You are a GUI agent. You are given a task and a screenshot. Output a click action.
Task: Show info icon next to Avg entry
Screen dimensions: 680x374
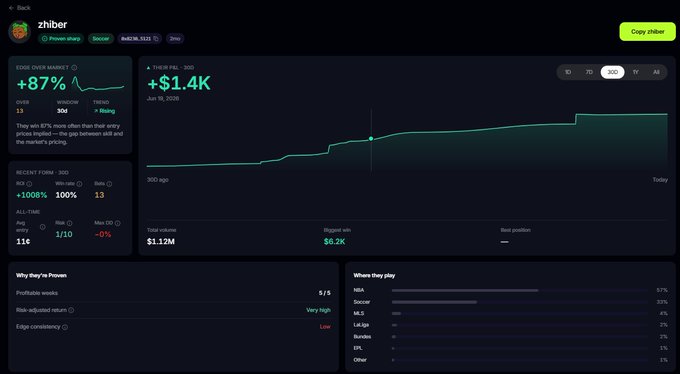[42, 227]
